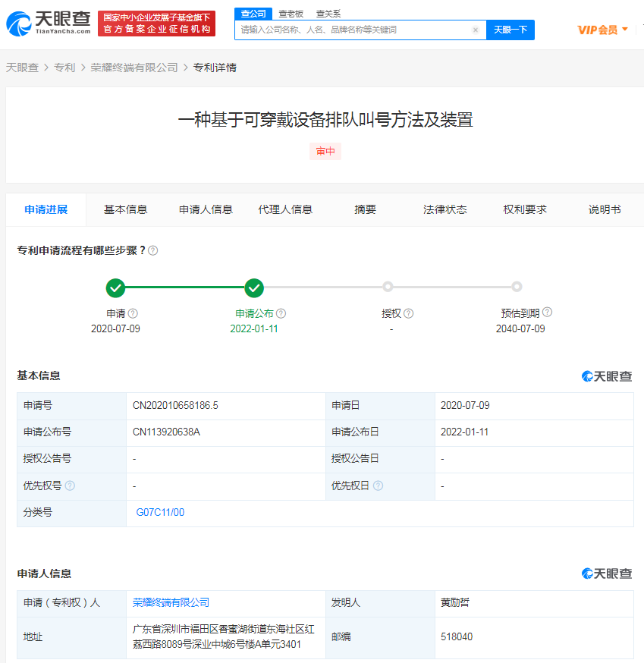The height and width of the screenshot is (663, 644).
Task: Click help icon next to 申请公布 step
Action: (x=281, y=313)
